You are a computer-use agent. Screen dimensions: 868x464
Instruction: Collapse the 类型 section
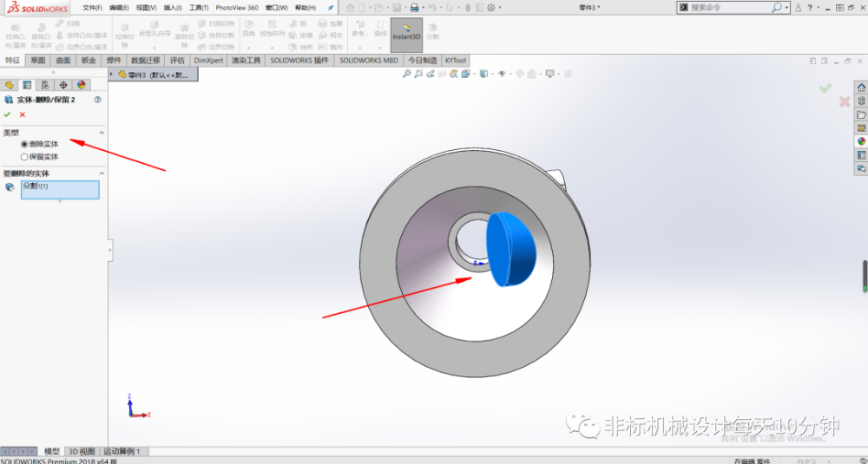(102, 133)
